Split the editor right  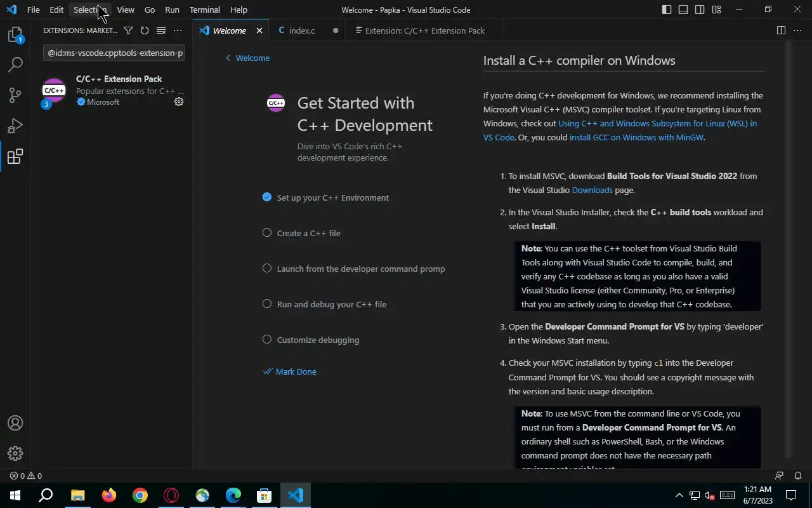click(x=782, y=30)
